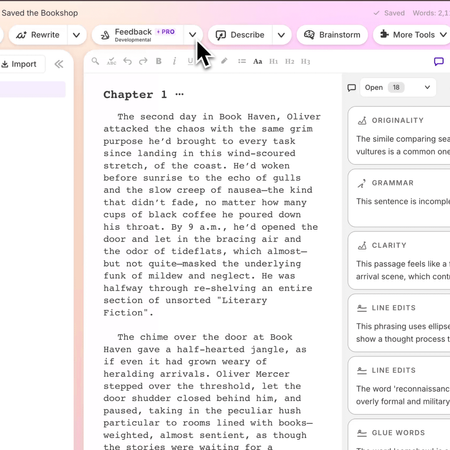The width and height of the screenshot is (450, 450).
Task: Toggle bold formatting
Action: 159,61
